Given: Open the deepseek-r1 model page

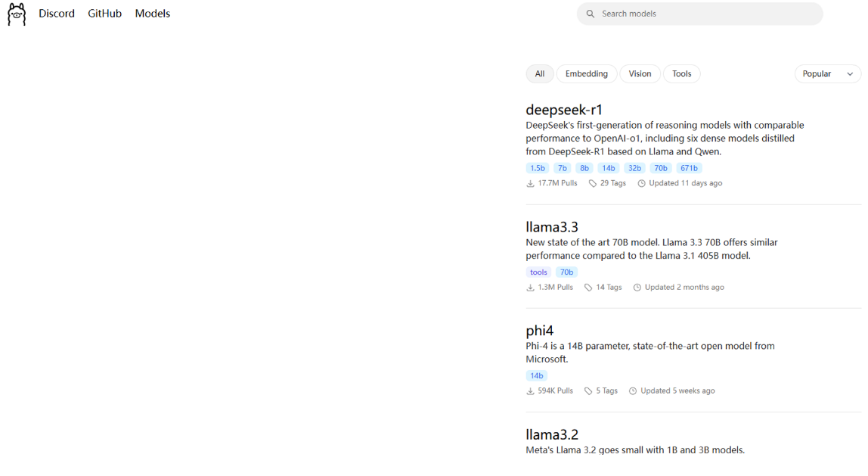Looking at the screenshot, I should tap(563, 110).
